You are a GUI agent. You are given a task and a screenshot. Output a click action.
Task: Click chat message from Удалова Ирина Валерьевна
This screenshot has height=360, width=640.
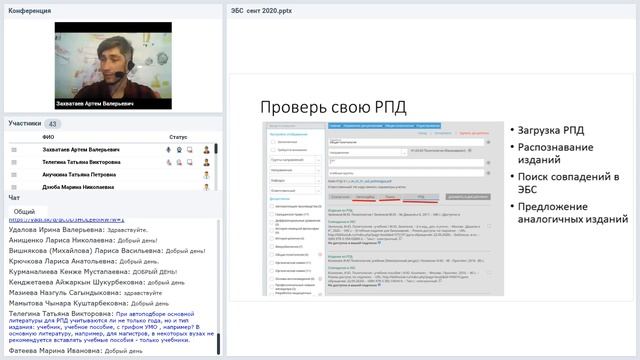pos(78,230)
